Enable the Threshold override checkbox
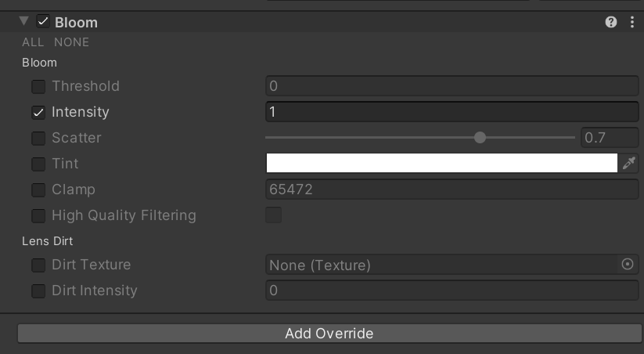The height and width of the screenshot is (354, 644). [x=38, y=86]
